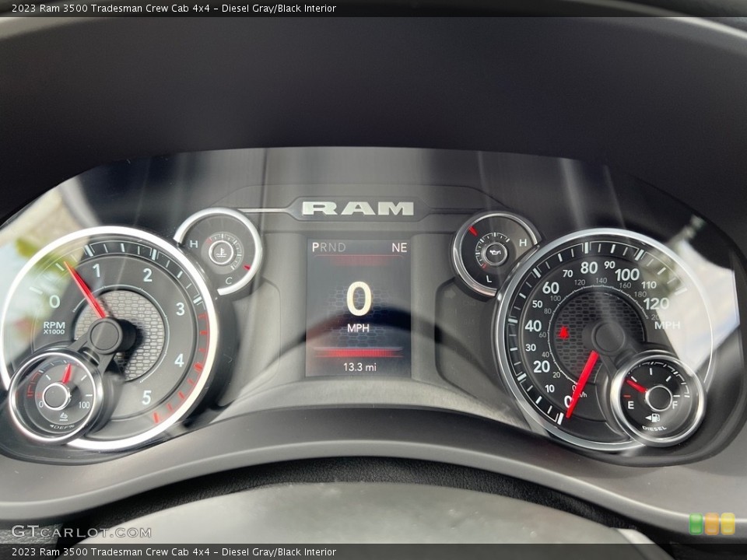Click the 20 mark on the speedometer
The image size is (747, 560).
pos(542,366)
